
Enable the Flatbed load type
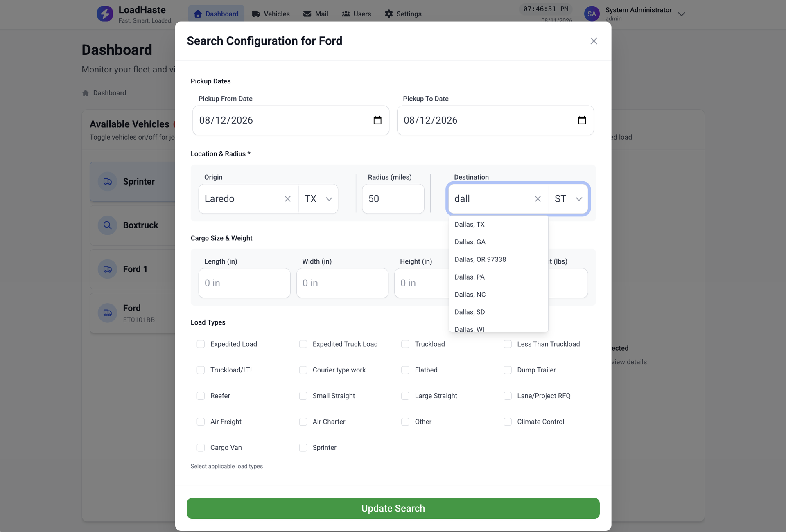[405, 370]
